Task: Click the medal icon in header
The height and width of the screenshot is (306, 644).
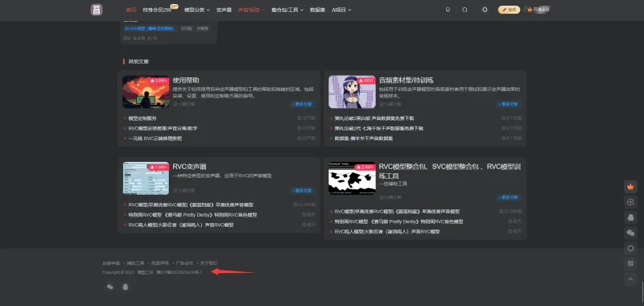Action: point(448,10)
